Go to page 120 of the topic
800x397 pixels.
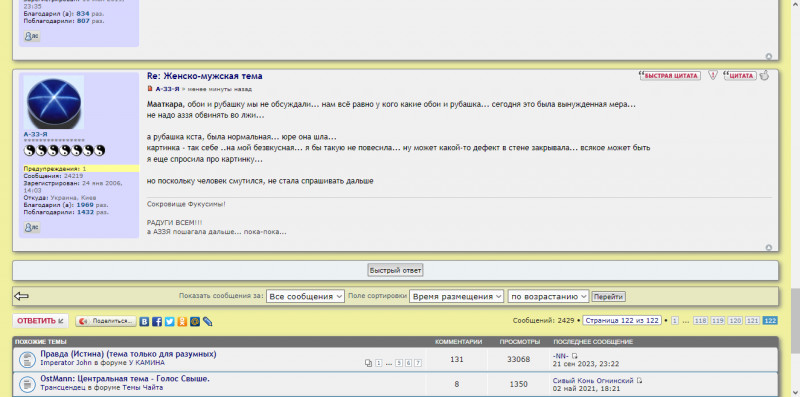(735, 320)
